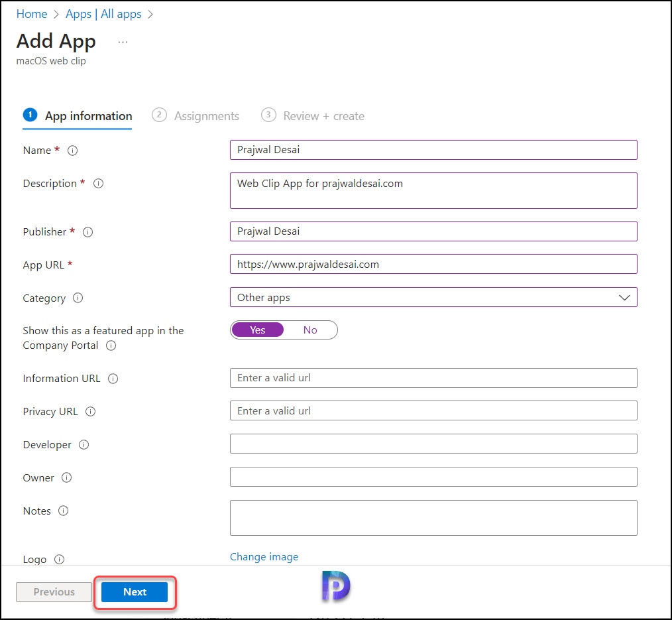
Task: Focus the Name input field
Action: (x=433, y=150)
